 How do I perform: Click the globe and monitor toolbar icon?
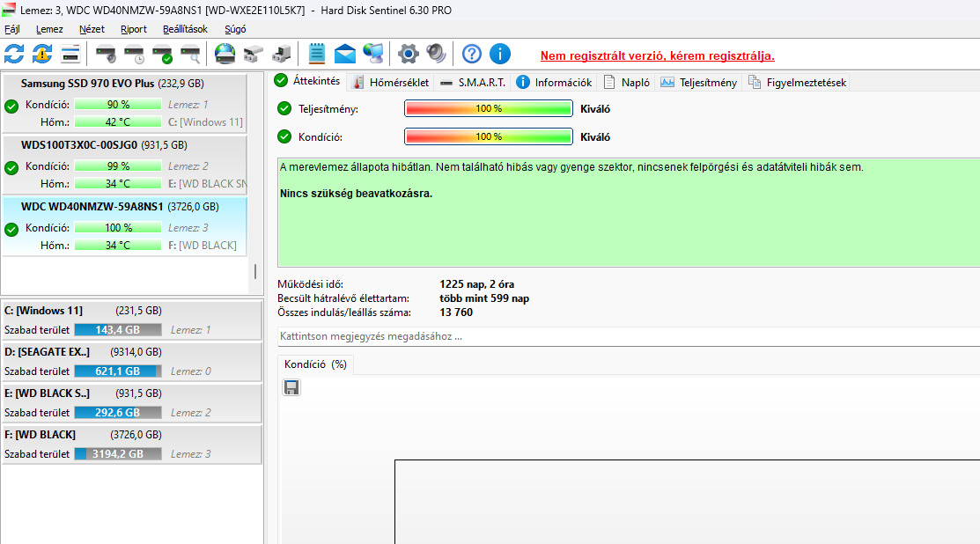coord(373,54)
